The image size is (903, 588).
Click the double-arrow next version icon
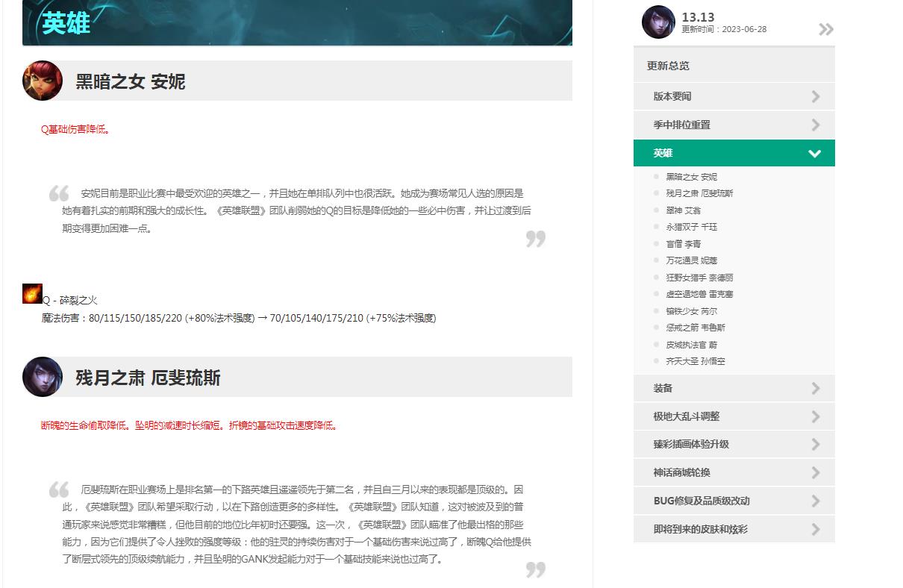click(825, 30)
